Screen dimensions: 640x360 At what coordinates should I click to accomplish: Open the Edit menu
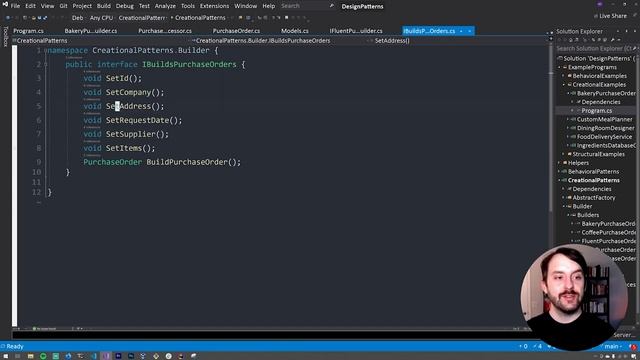pos(31,6)
